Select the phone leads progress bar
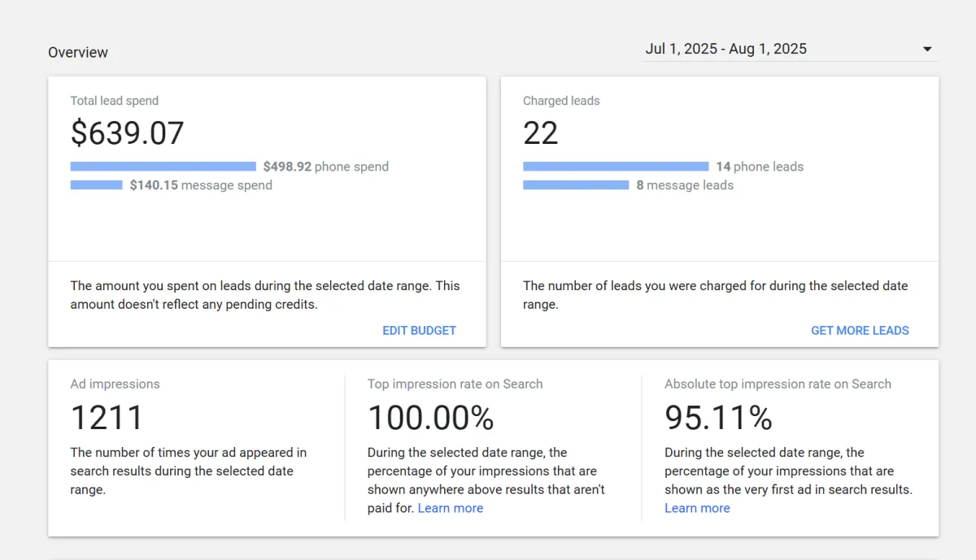The width and height of the screenshot is (976, 560). click(x=615, y=167)
